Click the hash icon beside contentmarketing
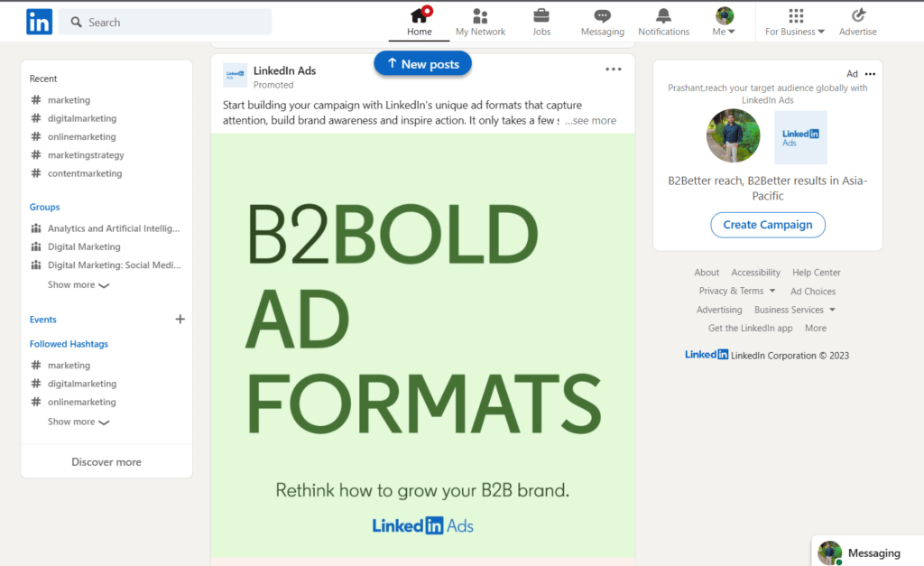This screenshot has height=566, width=924. pyautogui.click(x=36, y=173)
